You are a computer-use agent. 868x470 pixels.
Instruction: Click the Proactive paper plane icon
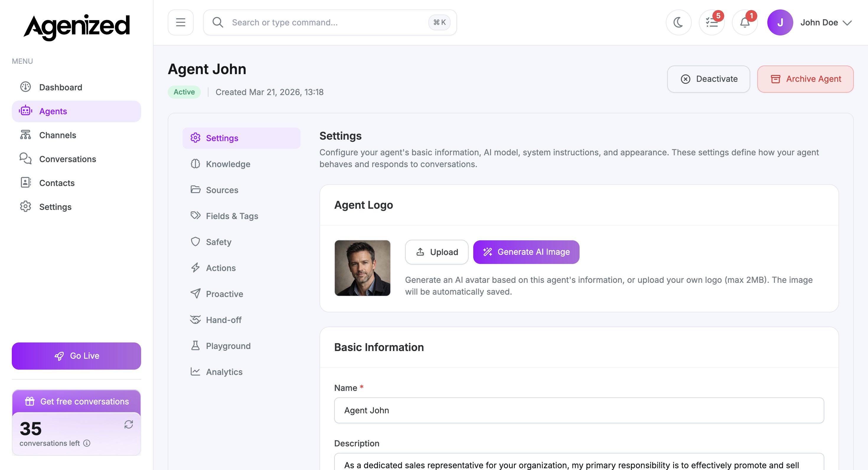(195, 293)
